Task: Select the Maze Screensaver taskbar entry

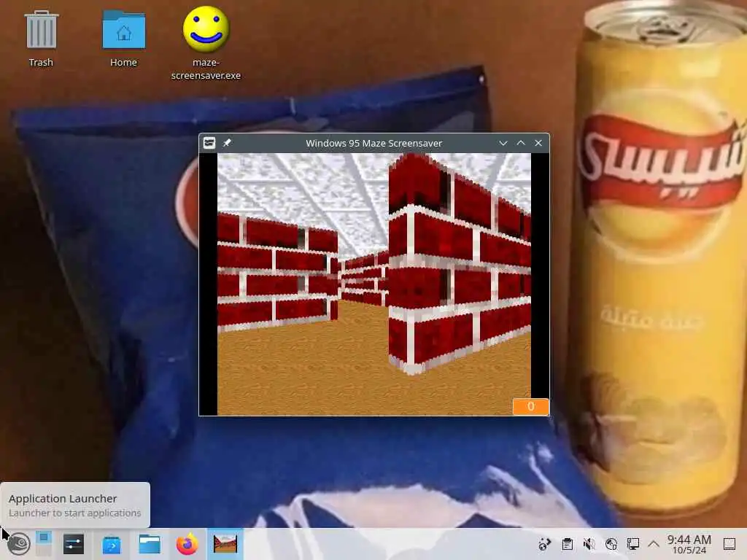Action: click(225, 544)
